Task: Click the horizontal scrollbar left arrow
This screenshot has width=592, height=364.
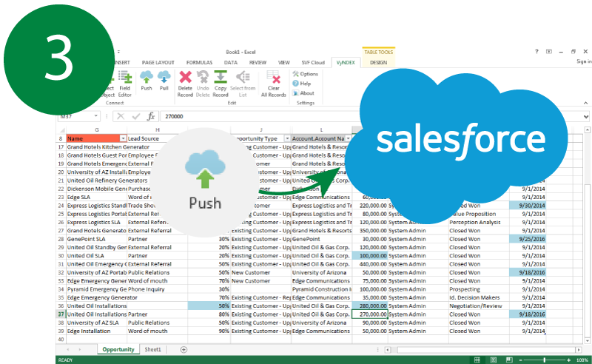Action: pyautogui.click(x=388, y=350)
